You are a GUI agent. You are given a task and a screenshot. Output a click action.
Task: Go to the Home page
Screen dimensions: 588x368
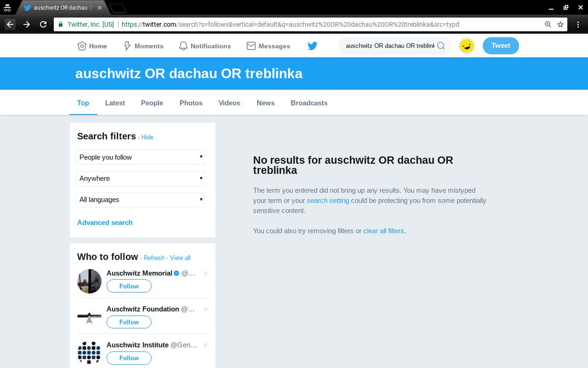(92, 46)
